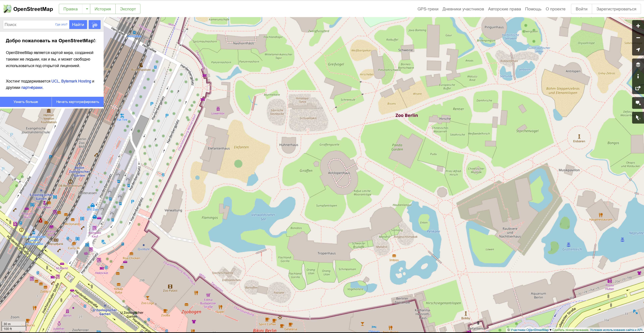Zoom in on the map

[x=638, y=26]
